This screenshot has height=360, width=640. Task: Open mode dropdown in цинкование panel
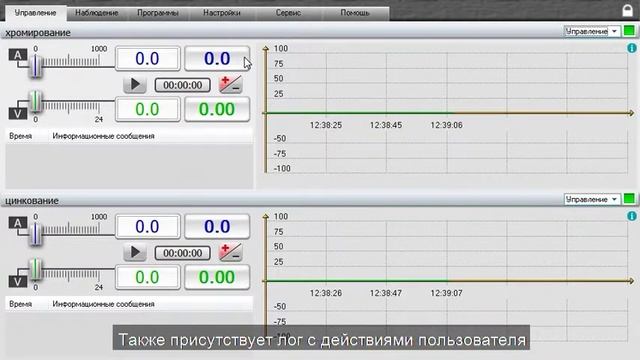coord(592,199)
